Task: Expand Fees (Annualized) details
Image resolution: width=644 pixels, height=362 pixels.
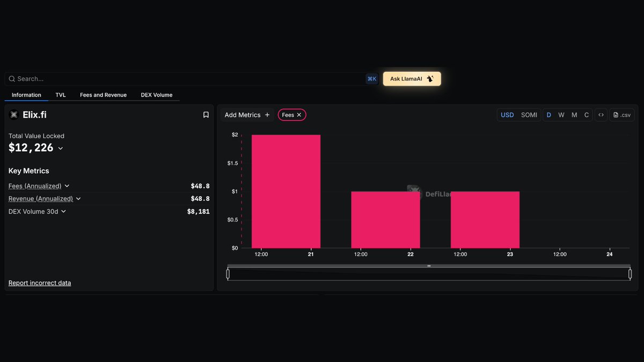Action: click(x=67, y=186)
